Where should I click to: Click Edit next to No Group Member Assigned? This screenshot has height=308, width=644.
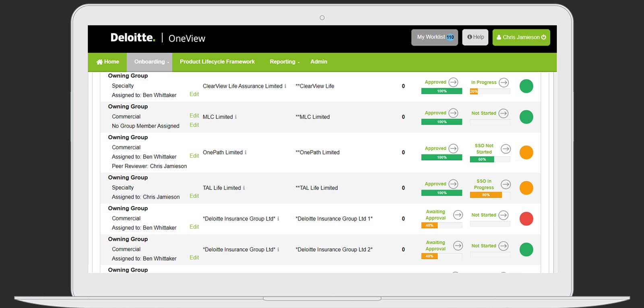point(194,125)
